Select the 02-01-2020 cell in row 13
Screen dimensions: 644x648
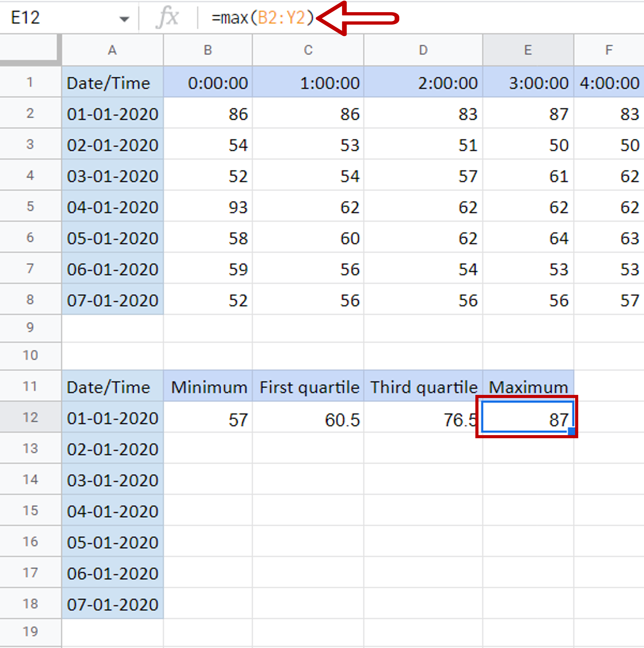[x=112, y=448]
